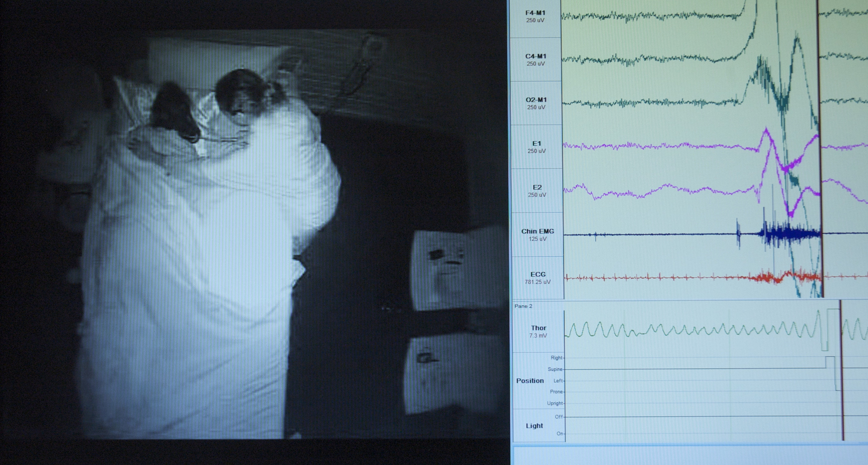Select the Thor respiratory channel label
Image resolution: width=868 pixels, height=465 pixels.
tap(538, 328)
